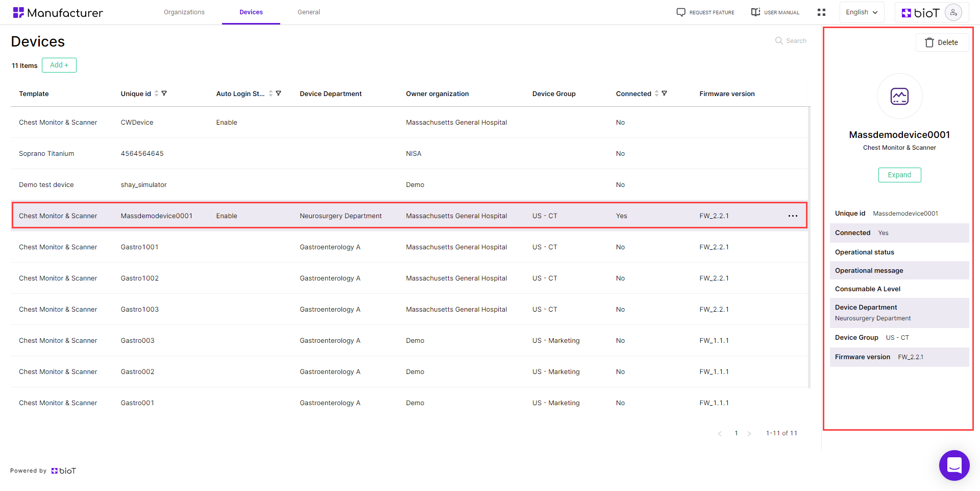Open the User Manual book icon
This screenshot has height=491, width=980.
755,12
